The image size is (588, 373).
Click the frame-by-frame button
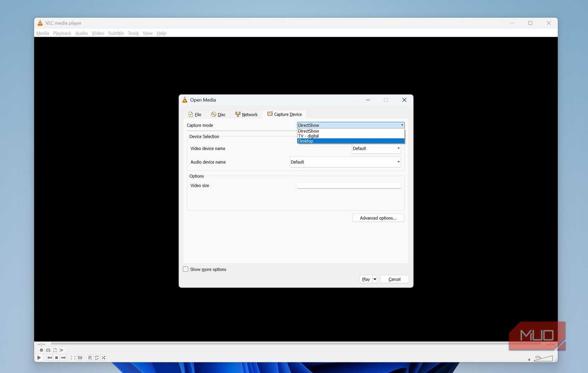click(62, 350)
